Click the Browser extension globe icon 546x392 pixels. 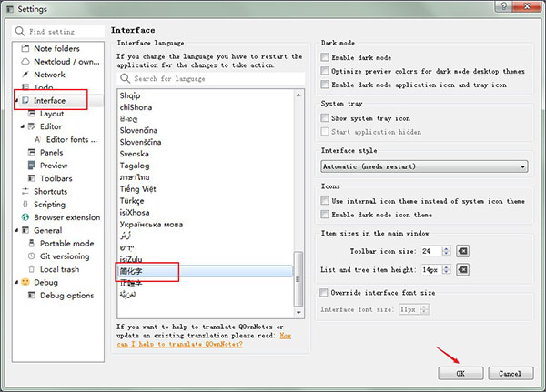(x=25, y=217)
